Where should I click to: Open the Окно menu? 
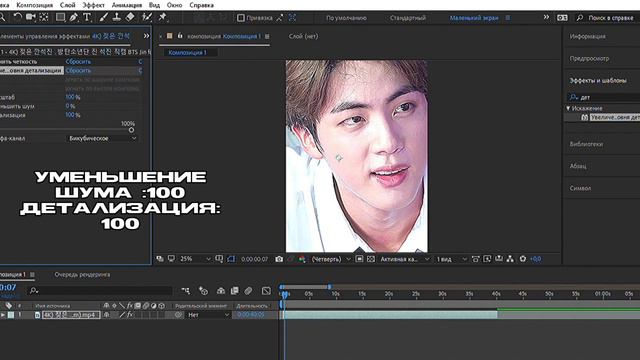[x=174, y=5]
